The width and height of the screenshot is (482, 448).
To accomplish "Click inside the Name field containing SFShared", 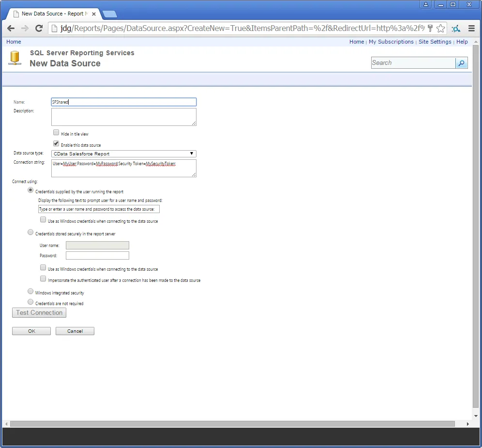I will 123,102.
